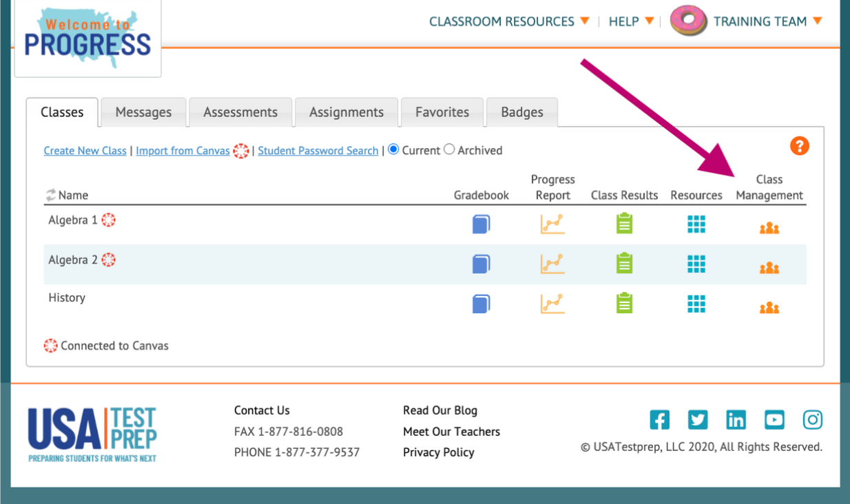Open Algebra 2 resources grid icon
The height and width of the screenshot is (504, 850).
(x=696, y=264)
